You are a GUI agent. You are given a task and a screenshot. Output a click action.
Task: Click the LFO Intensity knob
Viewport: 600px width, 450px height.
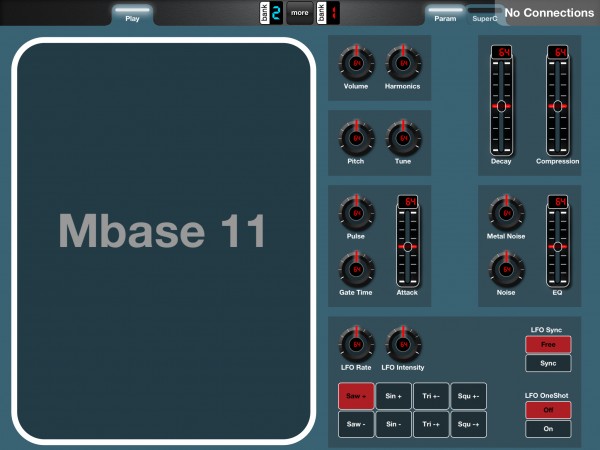point(403,344)
